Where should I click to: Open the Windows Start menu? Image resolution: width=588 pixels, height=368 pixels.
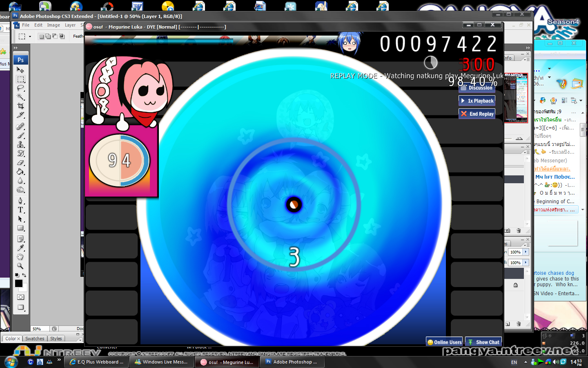(11, 361)
